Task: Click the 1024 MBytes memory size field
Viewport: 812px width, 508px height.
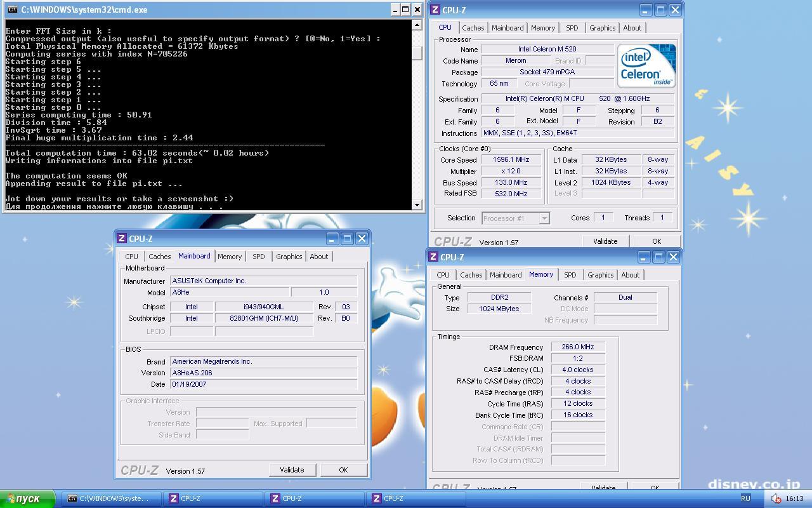Action: click(500, 309)
